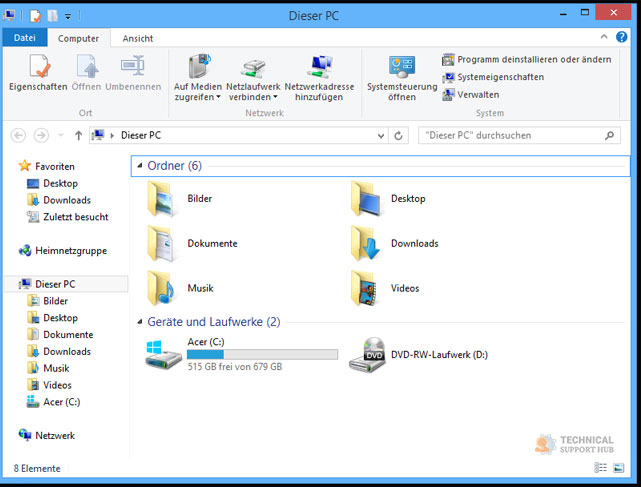
Task: Open Videos in the navigation tree
Action: pos(49,385)
